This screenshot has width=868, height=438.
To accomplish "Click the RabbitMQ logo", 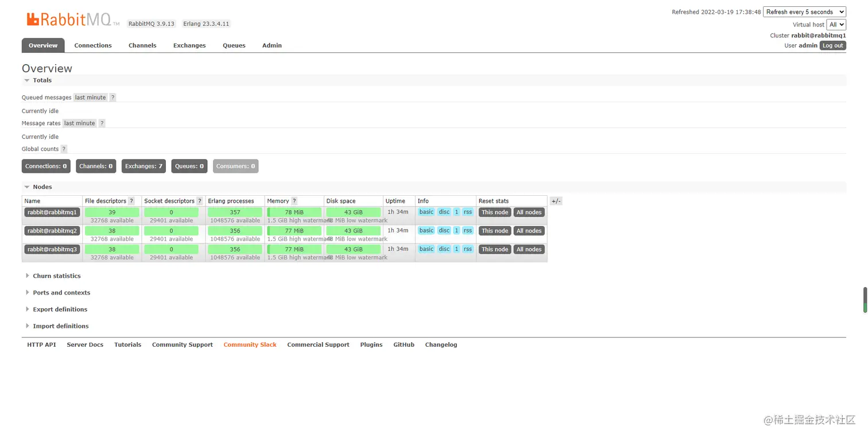I will pyautogui.click(x=73, y=20).
